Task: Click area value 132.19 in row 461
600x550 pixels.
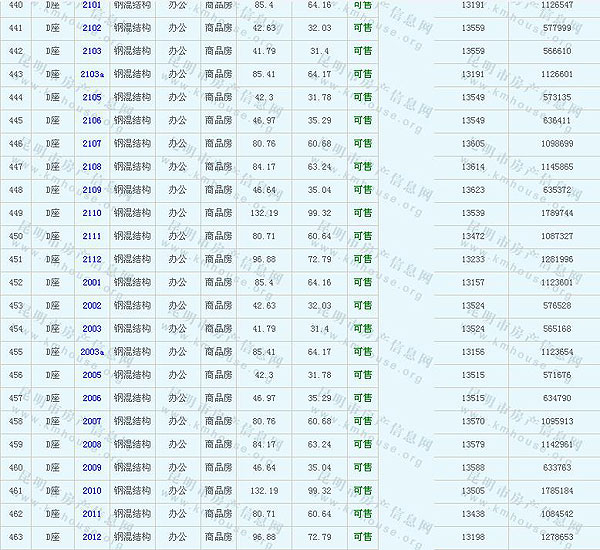Action: [264, 491]
